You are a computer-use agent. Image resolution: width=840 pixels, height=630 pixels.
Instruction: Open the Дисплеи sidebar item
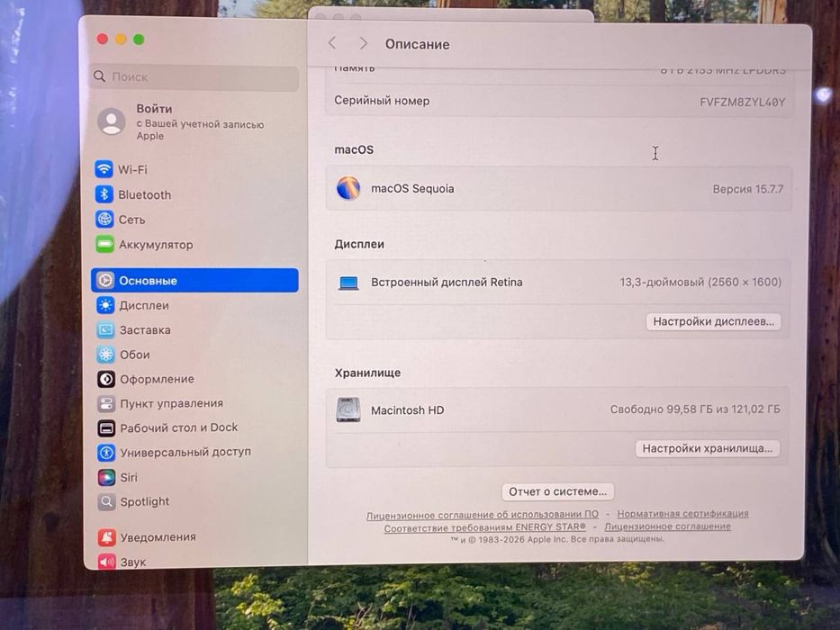(195, 305)
